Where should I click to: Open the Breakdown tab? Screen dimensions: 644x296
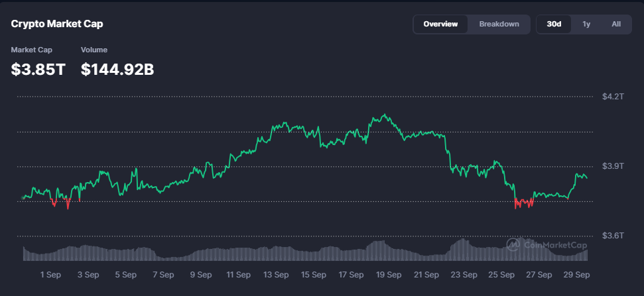click(499, 25)
